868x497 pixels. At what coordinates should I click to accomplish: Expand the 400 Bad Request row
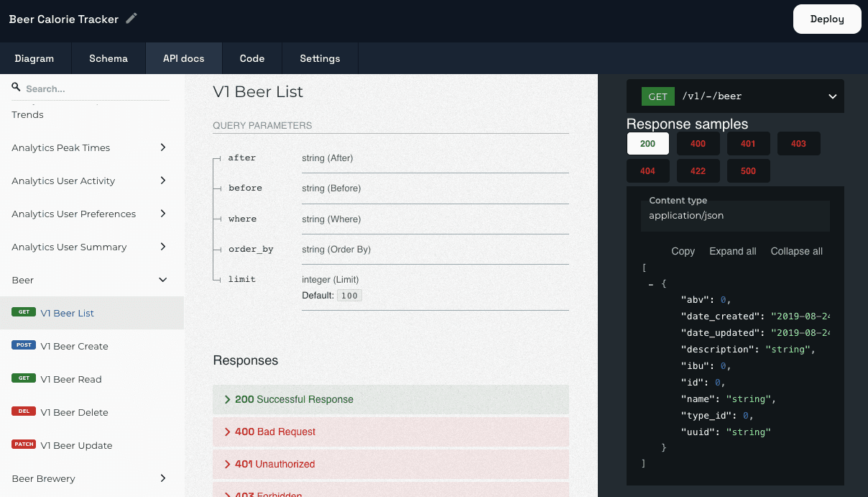(391, 432)
